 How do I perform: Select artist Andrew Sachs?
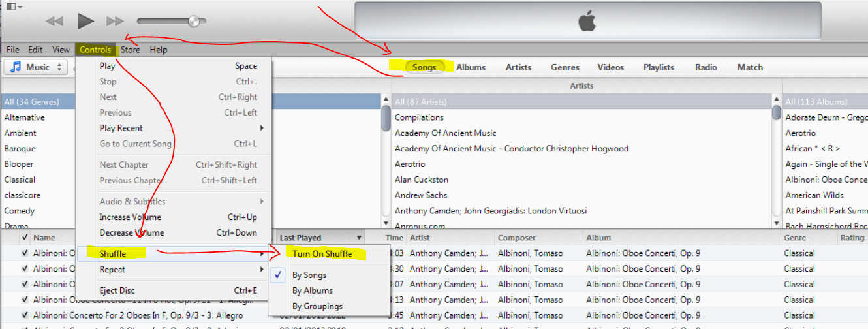(421, 196)
